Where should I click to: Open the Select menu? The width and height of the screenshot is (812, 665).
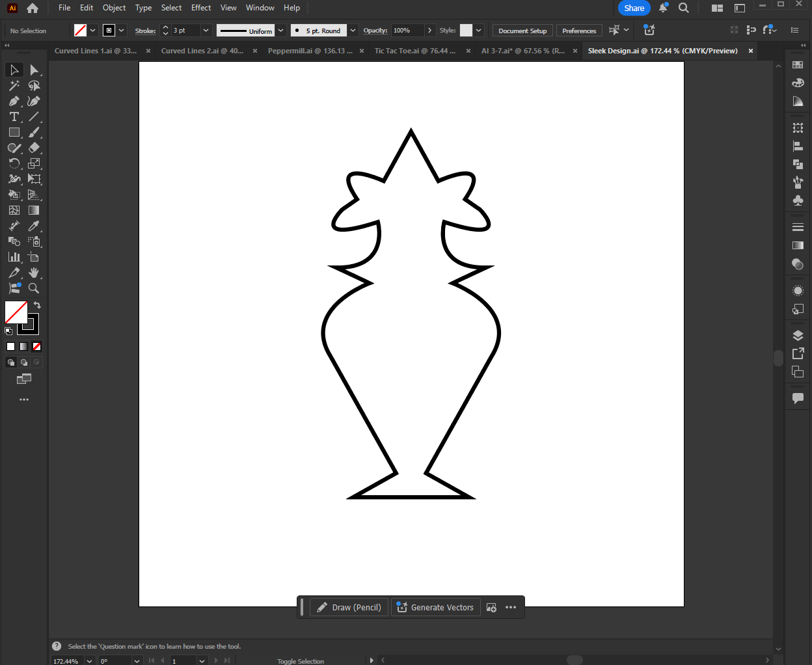coord(171,8)
